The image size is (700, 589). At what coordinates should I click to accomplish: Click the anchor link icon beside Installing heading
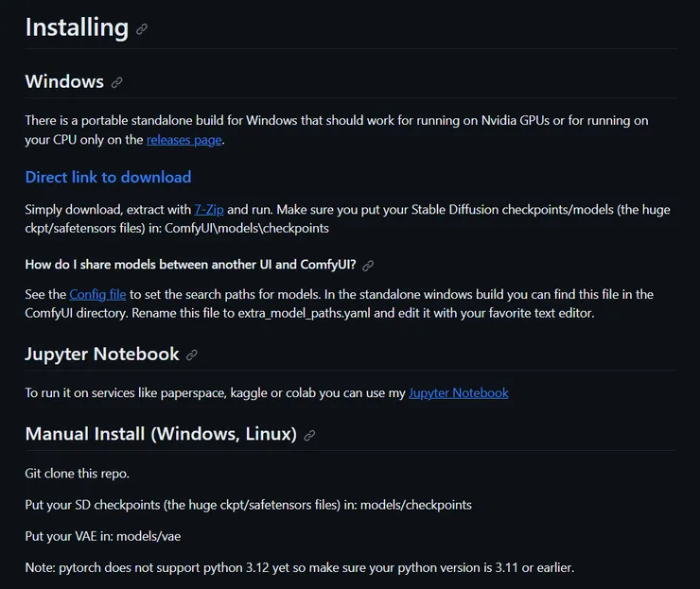pyautogui.click(x=142, y=29)
